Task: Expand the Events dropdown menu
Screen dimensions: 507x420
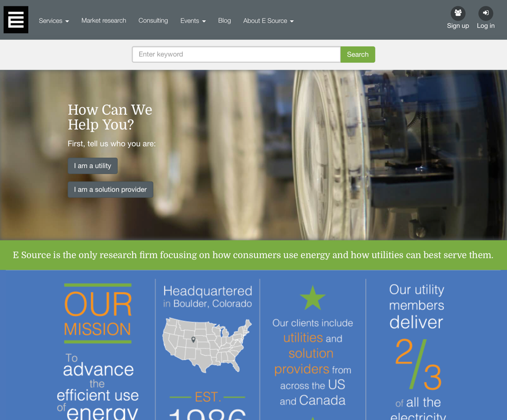Action: [x=193, y=21]
